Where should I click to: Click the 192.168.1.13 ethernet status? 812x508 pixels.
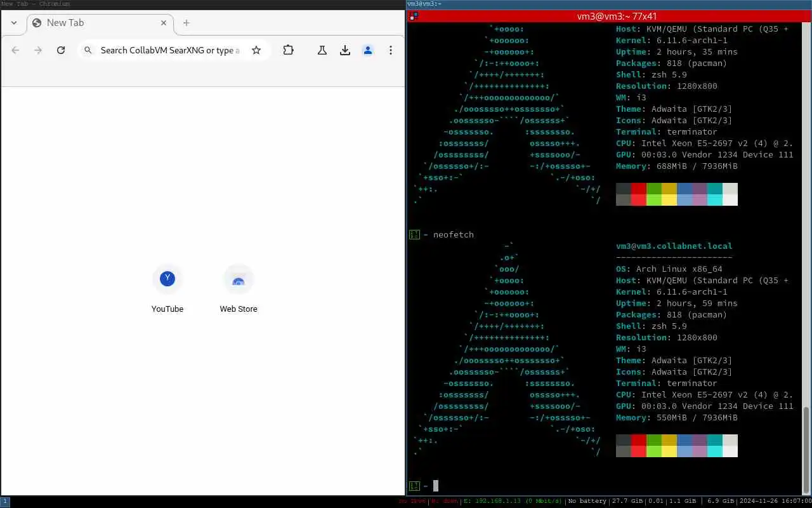click(513, 502)
